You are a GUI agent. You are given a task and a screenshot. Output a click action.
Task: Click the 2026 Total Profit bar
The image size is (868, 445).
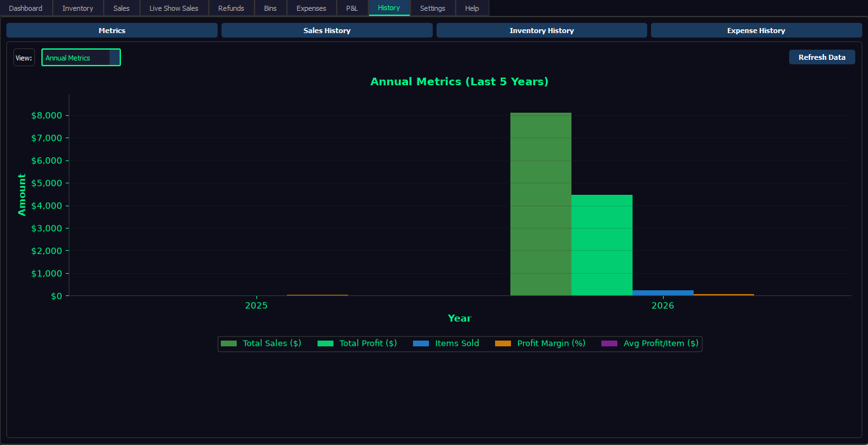602,245
